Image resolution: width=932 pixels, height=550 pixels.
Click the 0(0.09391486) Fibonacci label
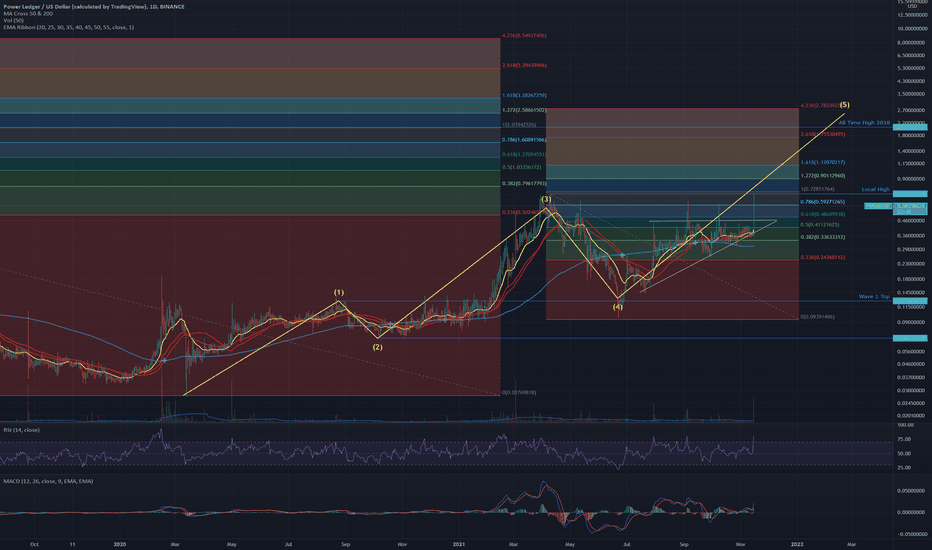(x=817, y=317)
